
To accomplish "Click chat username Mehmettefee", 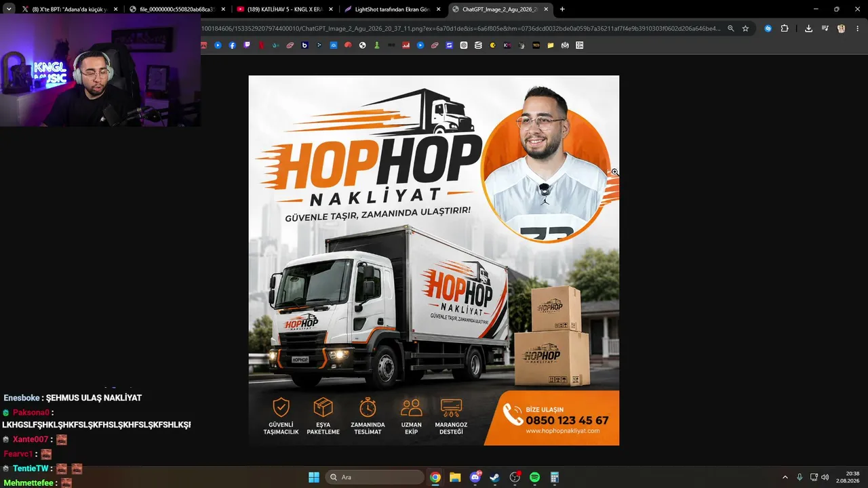I will click(28, 483).
